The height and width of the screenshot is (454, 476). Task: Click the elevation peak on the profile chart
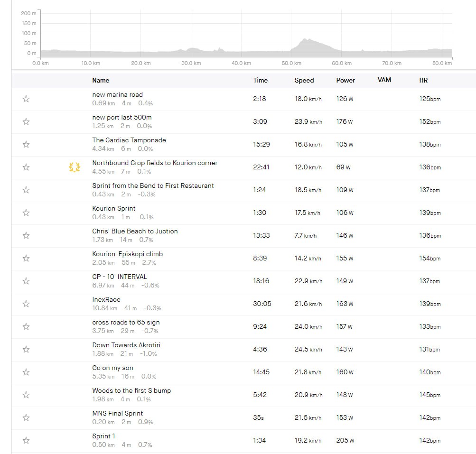[x=305, y=40]
